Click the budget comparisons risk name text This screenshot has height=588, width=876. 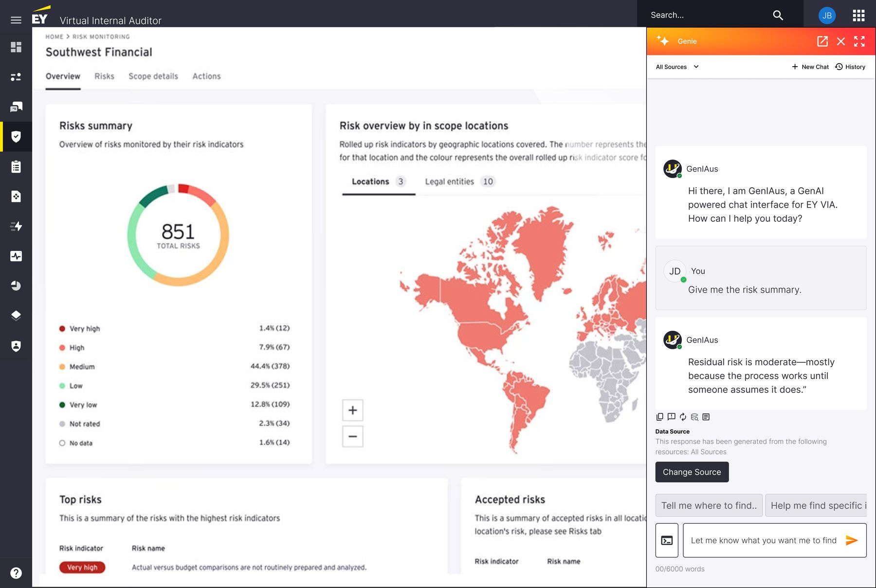click(249, 568)
